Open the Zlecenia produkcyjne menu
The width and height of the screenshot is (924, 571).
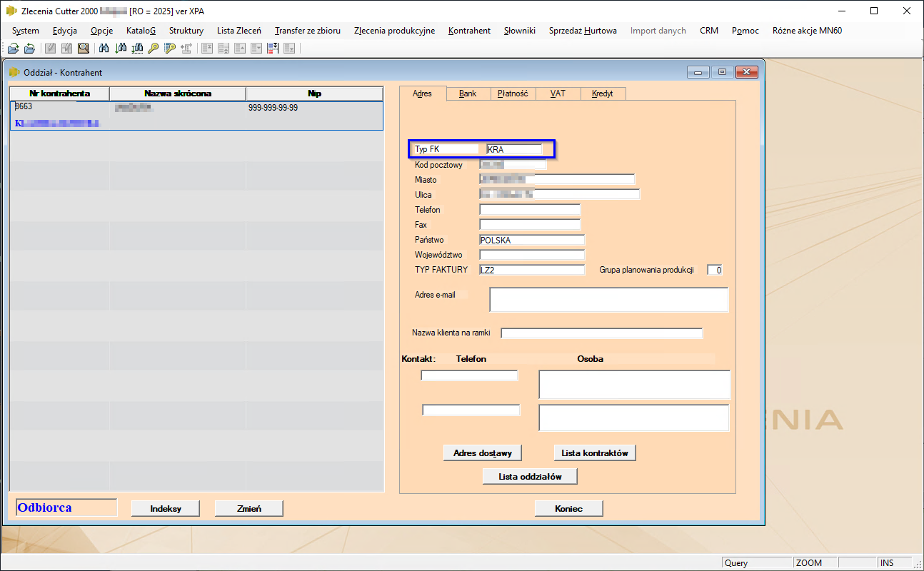coord(394,31)
